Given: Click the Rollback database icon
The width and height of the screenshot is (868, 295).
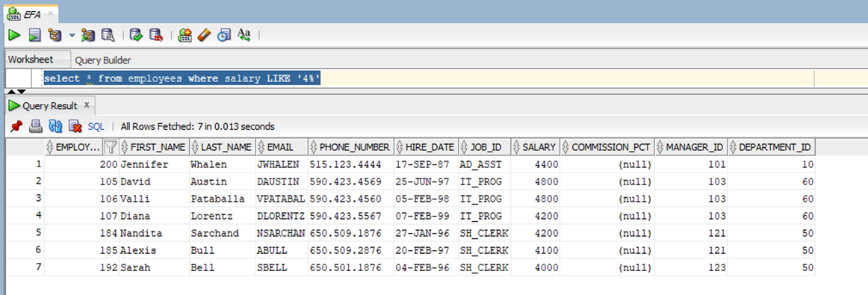Looking at the screenshot, I should 156,35.
